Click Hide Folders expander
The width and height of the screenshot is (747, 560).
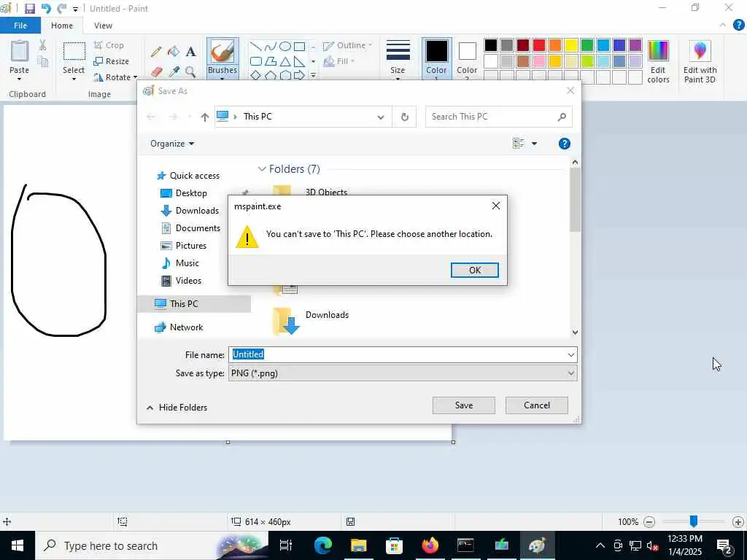coord(177,408)
